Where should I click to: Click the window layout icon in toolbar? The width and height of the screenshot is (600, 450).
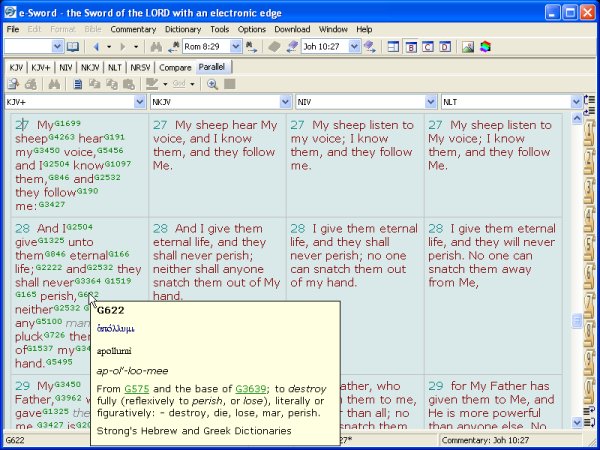point(393,47)
